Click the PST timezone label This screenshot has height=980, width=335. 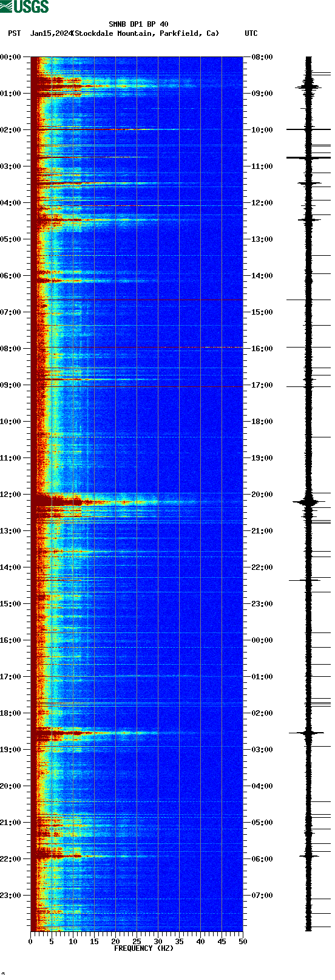[15, 33]
